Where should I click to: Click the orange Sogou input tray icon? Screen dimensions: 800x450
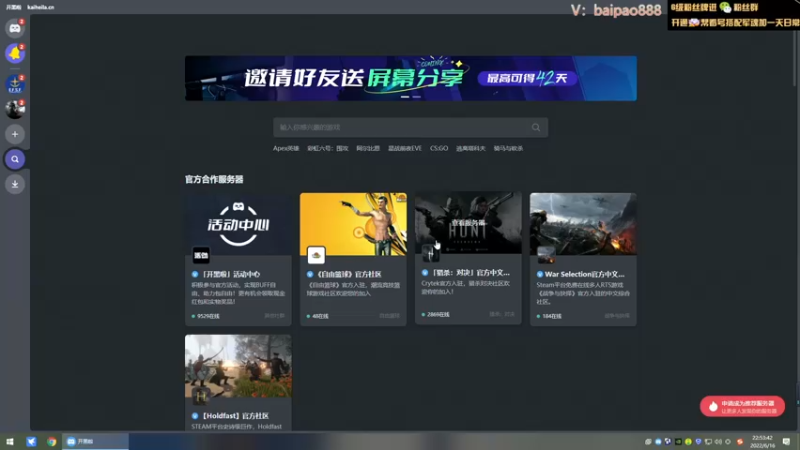point(740,442)
